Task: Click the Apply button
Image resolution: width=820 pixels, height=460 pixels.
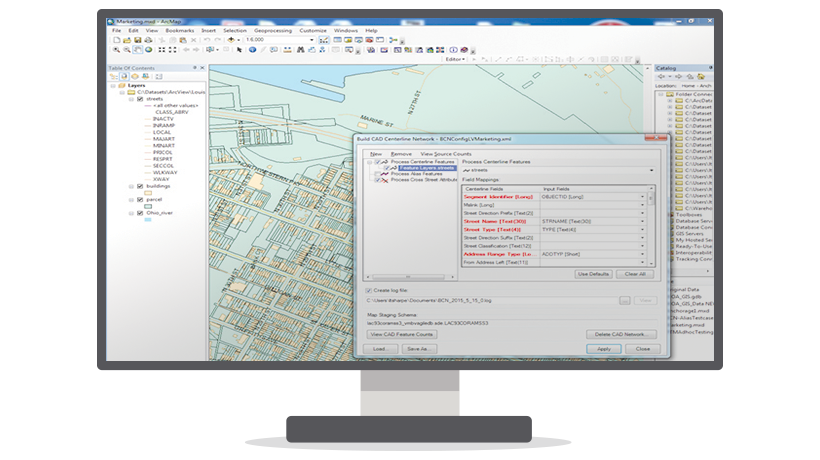Action: (604, 349)
